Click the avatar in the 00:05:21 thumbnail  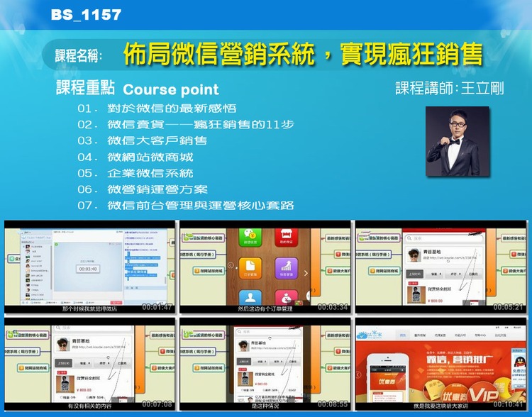(x=415, y=255)
